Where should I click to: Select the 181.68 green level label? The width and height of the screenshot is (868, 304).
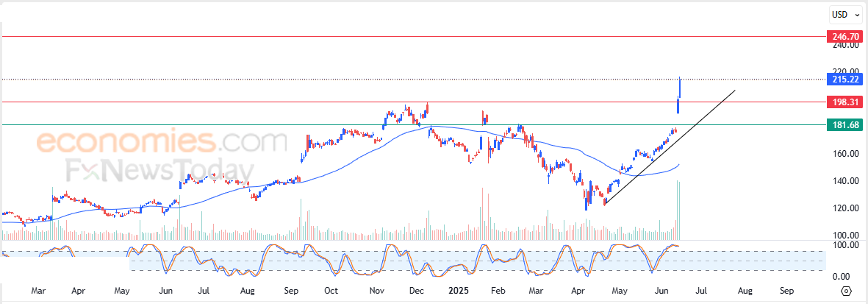(x=844, y=125)
